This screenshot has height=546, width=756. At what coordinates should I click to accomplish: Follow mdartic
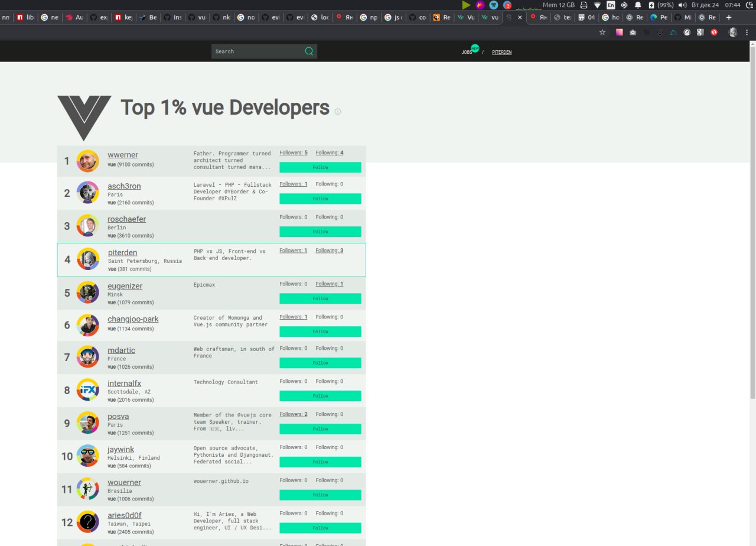pyautogui.click(x=320, y=363)
